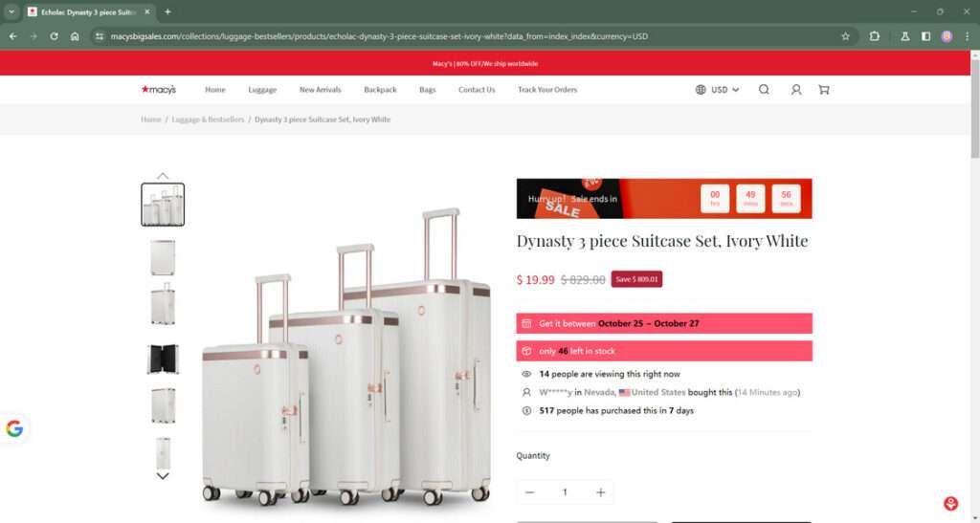Bookmark this page with the star icon

pyautogui.click(x=846, y=36)
